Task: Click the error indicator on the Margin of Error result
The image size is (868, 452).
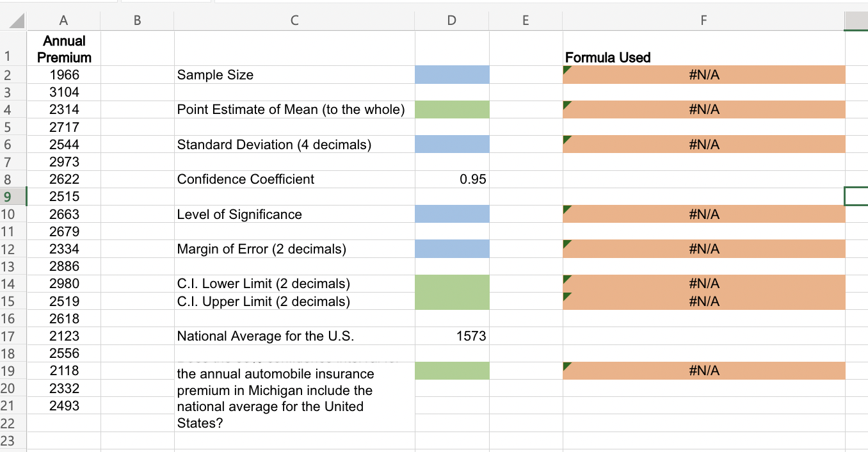Action: point(566,243)
